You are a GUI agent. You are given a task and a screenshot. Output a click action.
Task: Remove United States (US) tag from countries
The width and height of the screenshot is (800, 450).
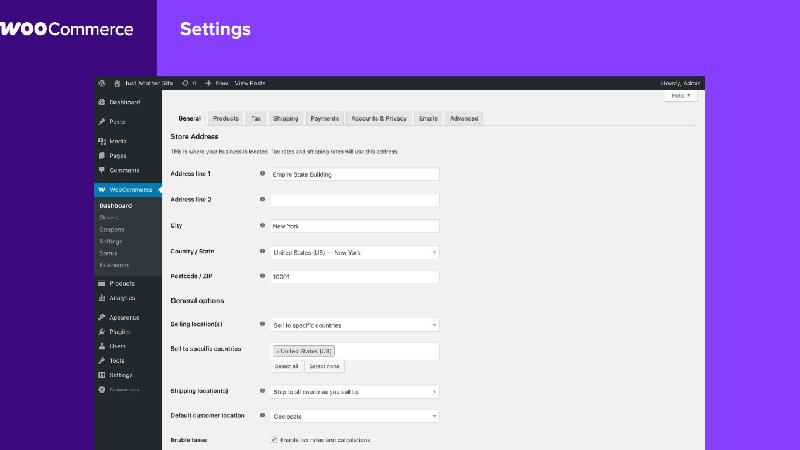pyautogui.click(x=278, y=351)
